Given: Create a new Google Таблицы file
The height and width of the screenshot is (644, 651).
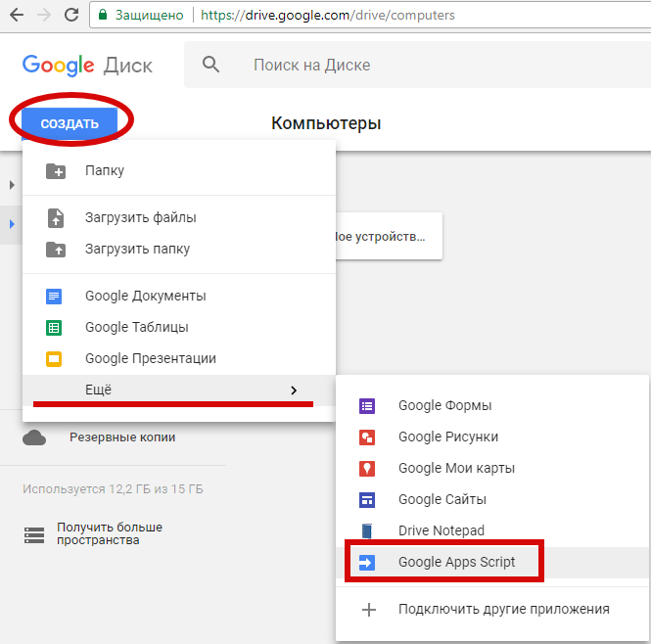Looking at the screenshot, I should click(179, 328).
